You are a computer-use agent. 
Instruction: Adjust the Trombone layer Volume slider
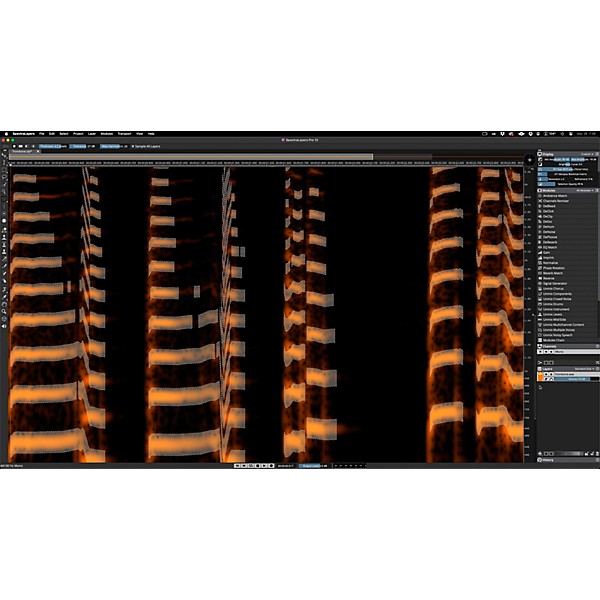(x=576, y=379)
